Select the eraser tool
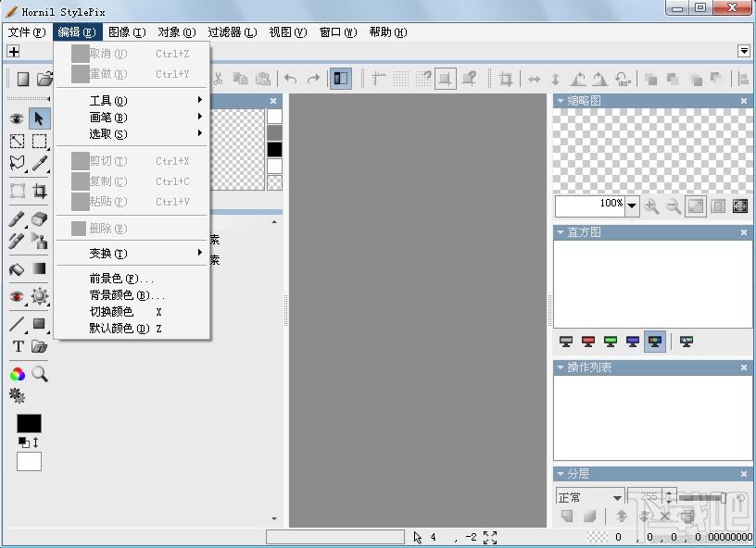Image resolution: width=756 pixels, height=548 pixels. 40,219
